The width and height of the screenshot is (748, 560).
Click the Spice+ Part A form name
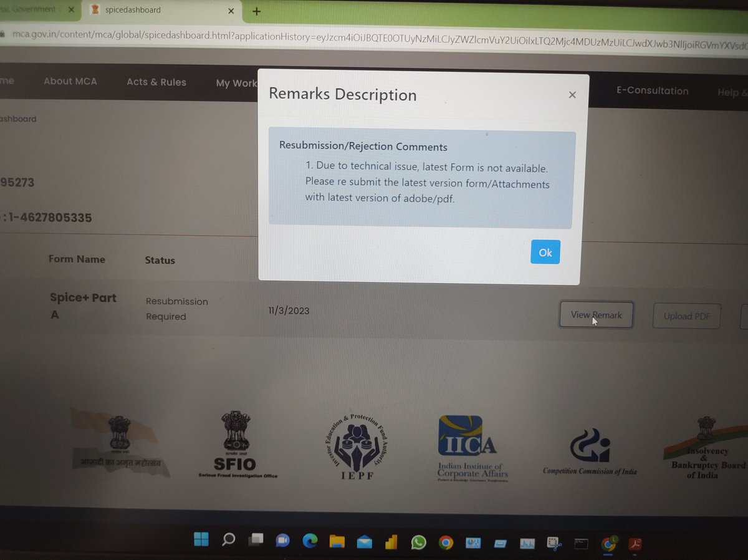83,306
